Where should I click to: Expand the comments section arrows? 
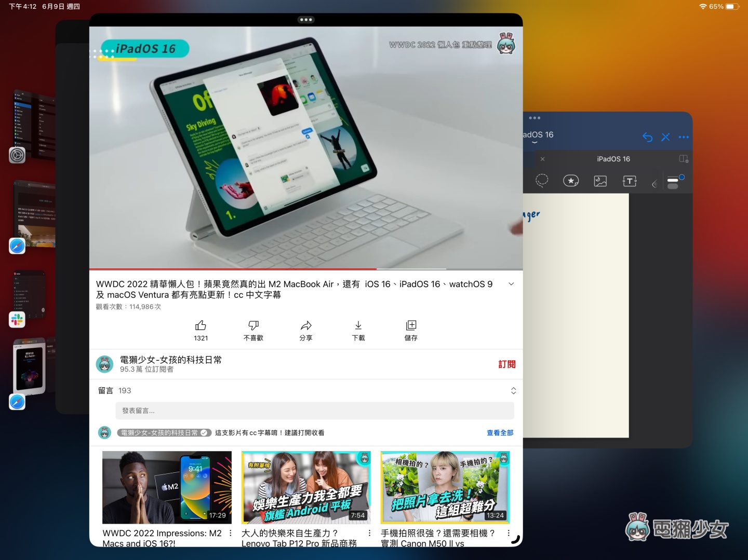pyautogui.click(x=513, y=391)
